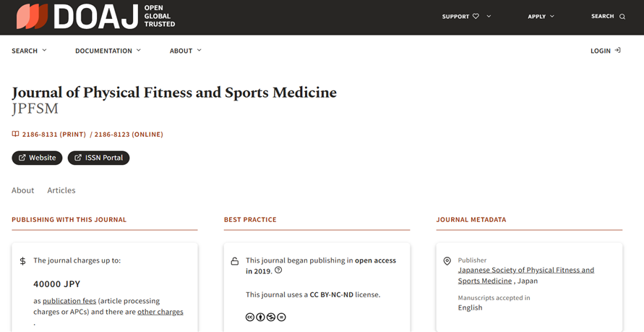Click the DOAJ logo icon
The image size is (644, 332).
pyautogui.click(x=32, y=17)
